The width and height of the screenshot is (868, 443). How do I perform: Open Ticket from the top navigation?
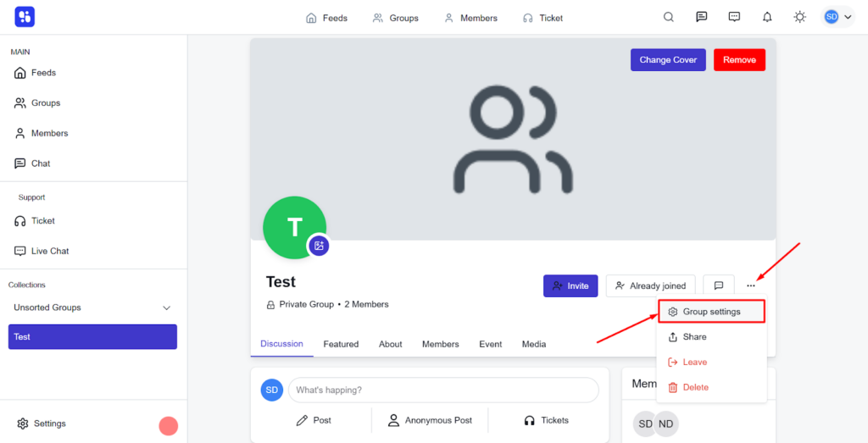[x=542, y=19]
